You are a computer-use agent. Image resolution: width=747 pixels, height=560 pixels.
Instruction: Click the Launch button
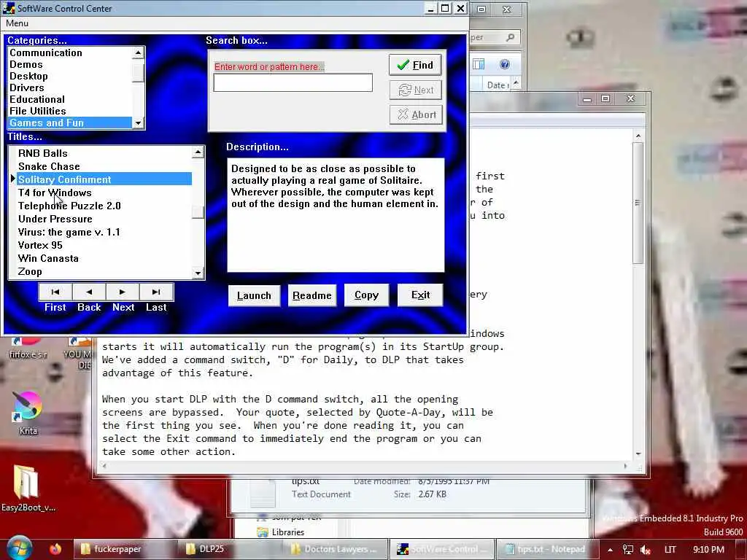254,296
